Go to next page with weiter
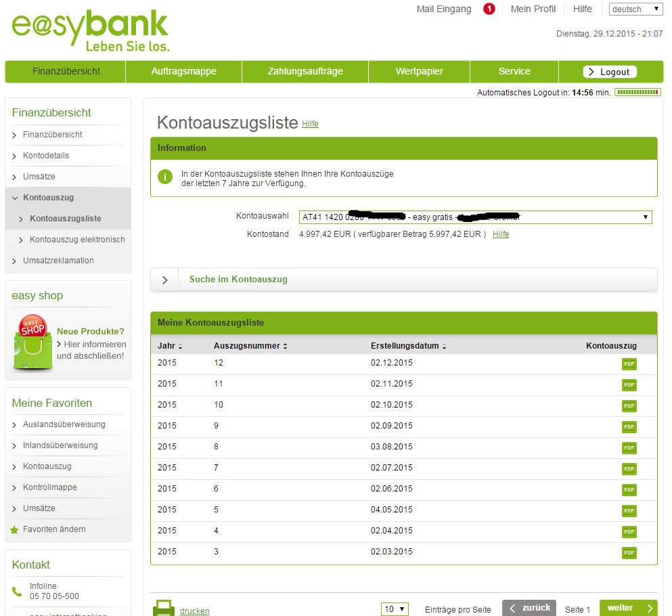The width and height of the screenshot is (672, 616). (628, 608)
